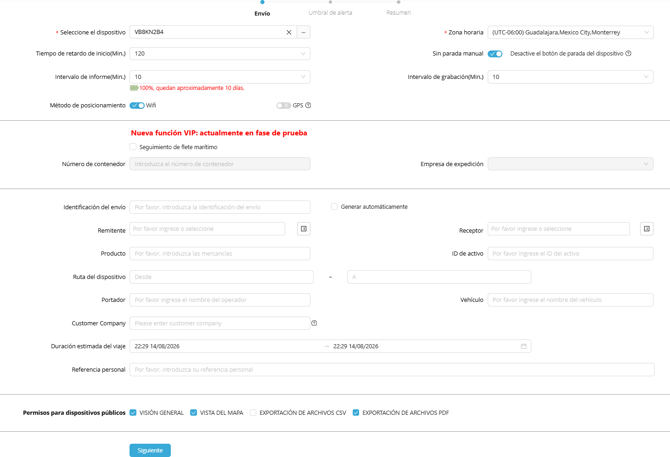Expand Intervalo de informe dropdown
670x457 pixels.
tap(220, 77)
